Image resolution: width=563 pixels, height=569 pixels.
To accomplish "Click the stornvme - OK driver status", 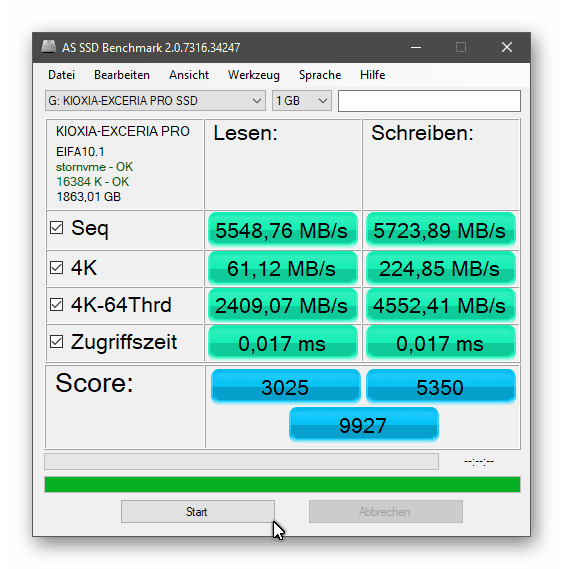I will click(94, 167).
